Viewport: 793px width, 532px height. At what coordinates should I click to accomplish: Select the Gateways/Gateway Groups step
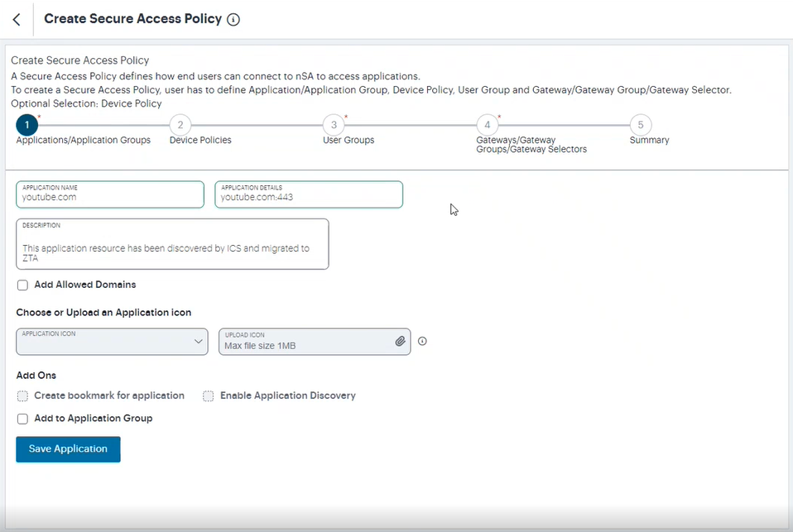click(487, 125)
